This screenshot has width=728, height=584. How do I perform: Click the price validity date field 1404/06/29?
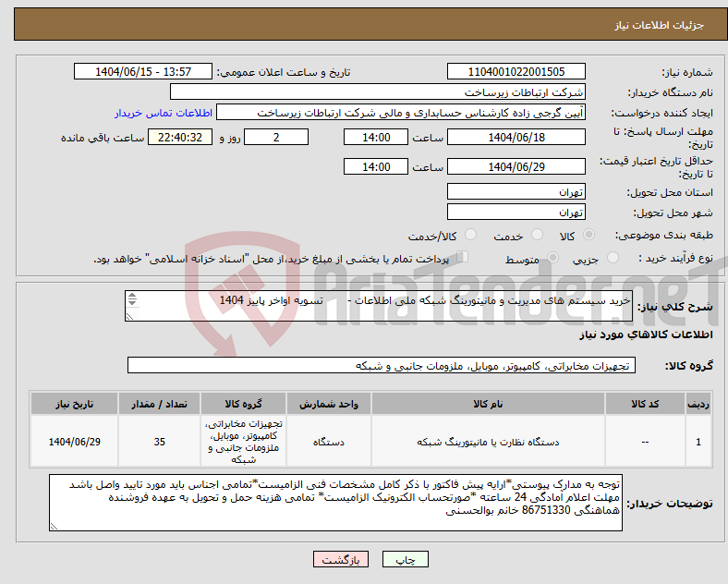516,166
